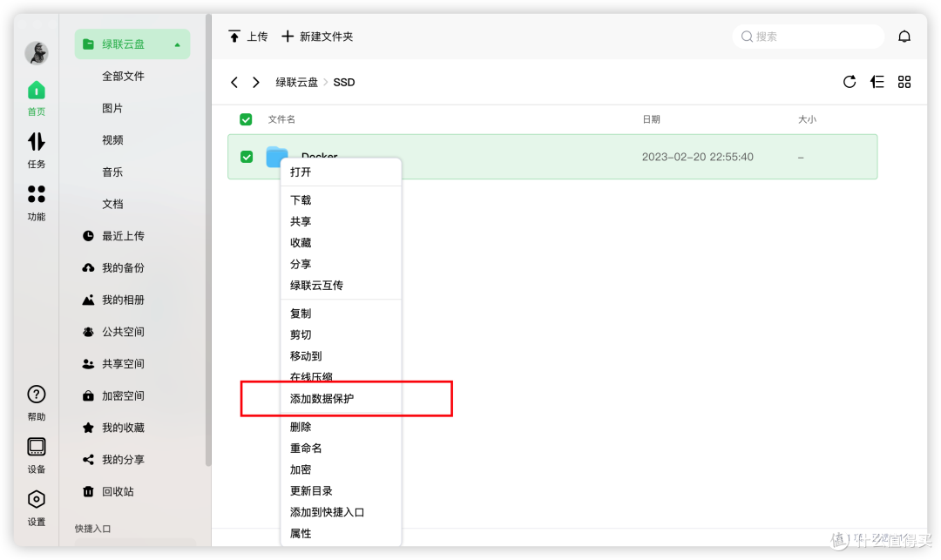Toggle the select-all checkbox in header

[x=246, y=119]
